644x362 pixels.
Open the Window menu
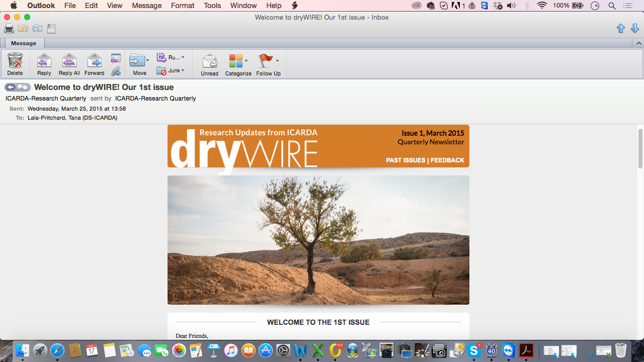(244, 6)
